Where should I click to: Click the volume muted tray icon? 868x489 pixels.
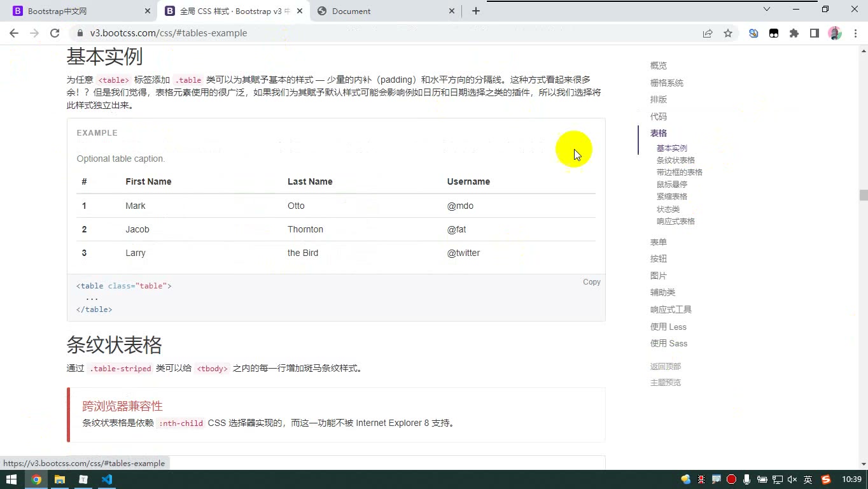click(x=792, y=479)
